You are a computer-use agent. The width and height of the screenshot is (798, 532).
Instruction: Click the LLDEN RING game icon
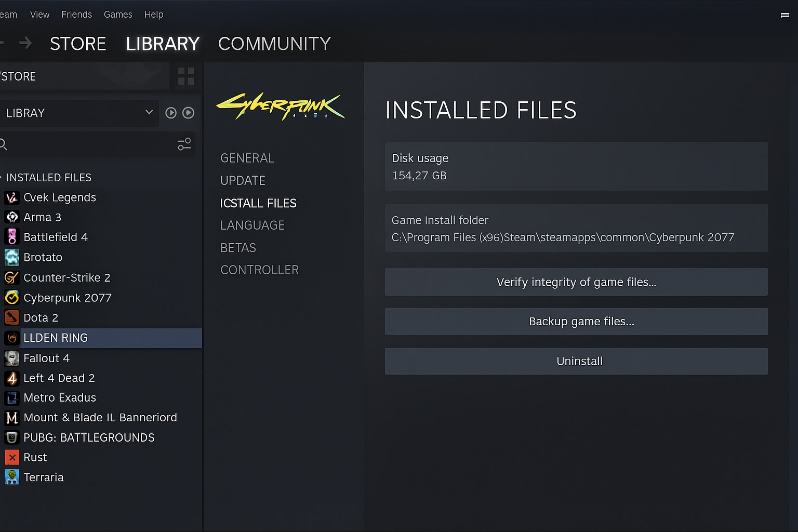pyautogui.click(x=11, y=338)
